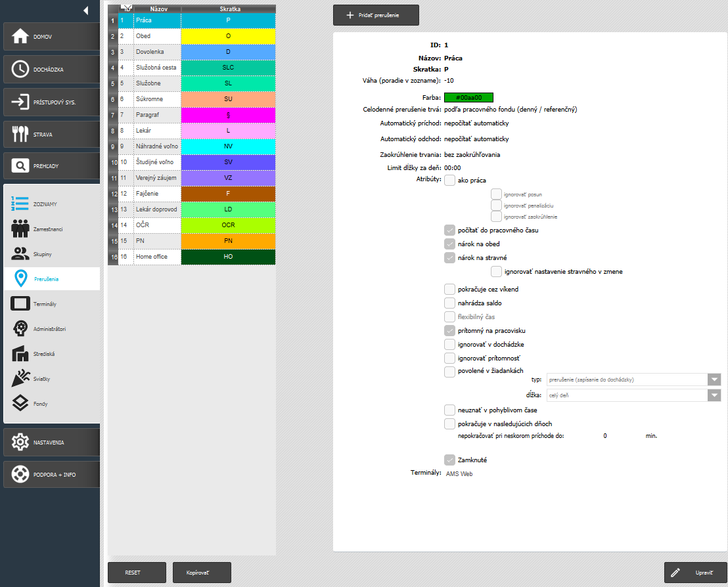The image size is (728, 587).
Task: Click the Sviatky party popper icon
Action: (x=21, y=379)
